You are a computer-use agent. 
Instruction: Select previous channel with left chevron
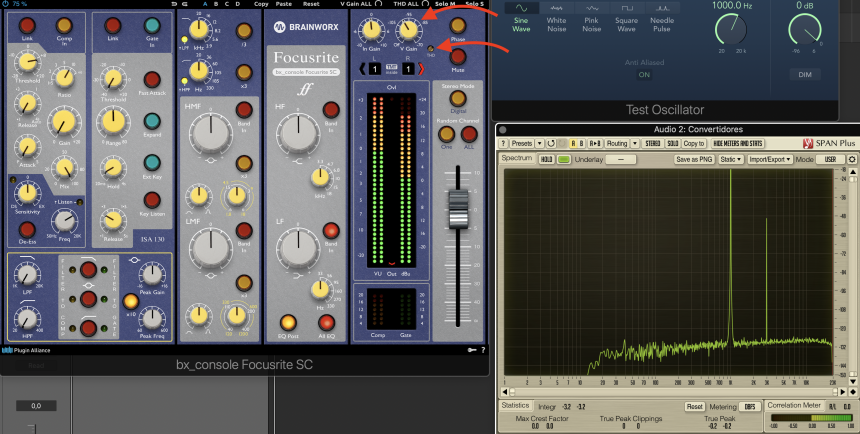(x=363, y=69)
